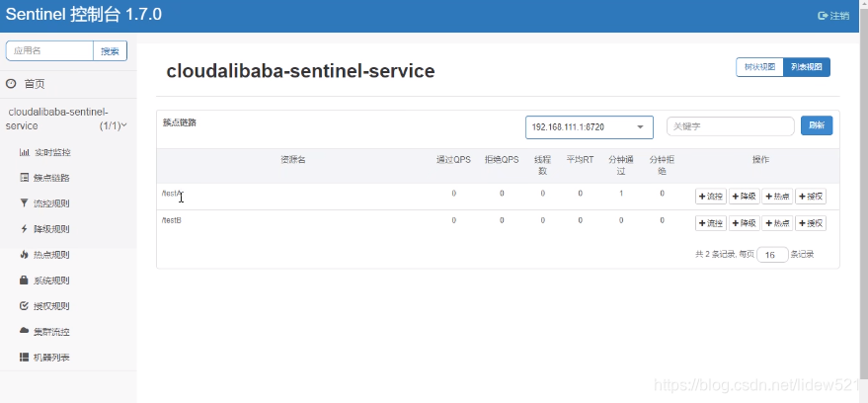
Task: Click the Sentinel 控制台 1.7.0 title
Action: (x=84, y=15)
